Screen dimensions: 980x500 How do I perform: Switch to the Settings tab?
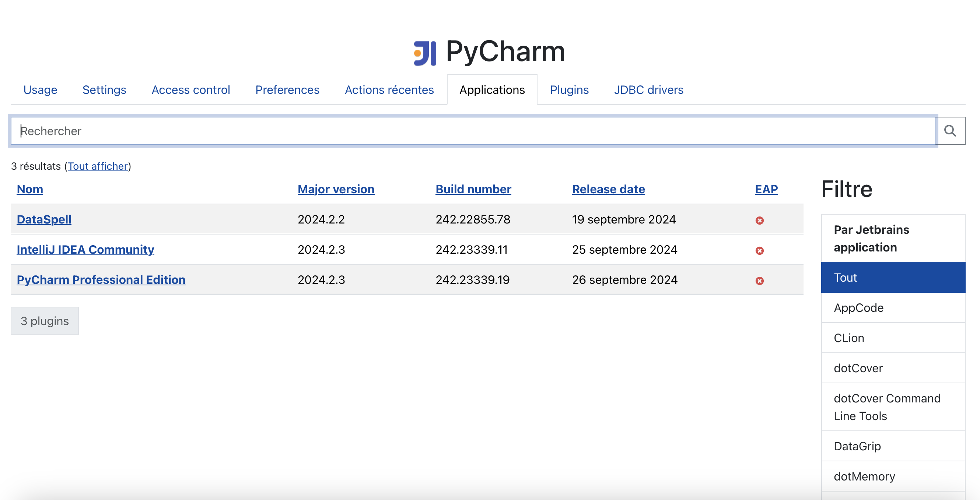click(x=104, y=90)
